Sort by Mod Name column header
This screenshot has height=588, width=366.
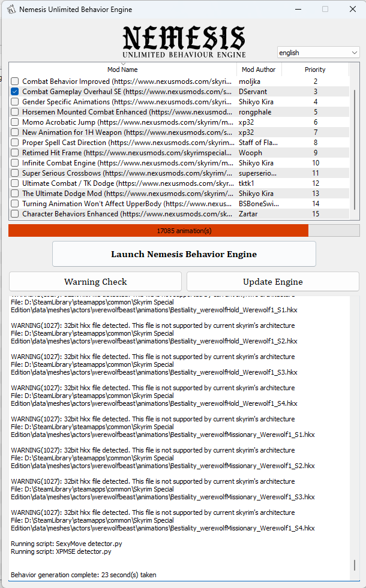(x=122, y=70)
